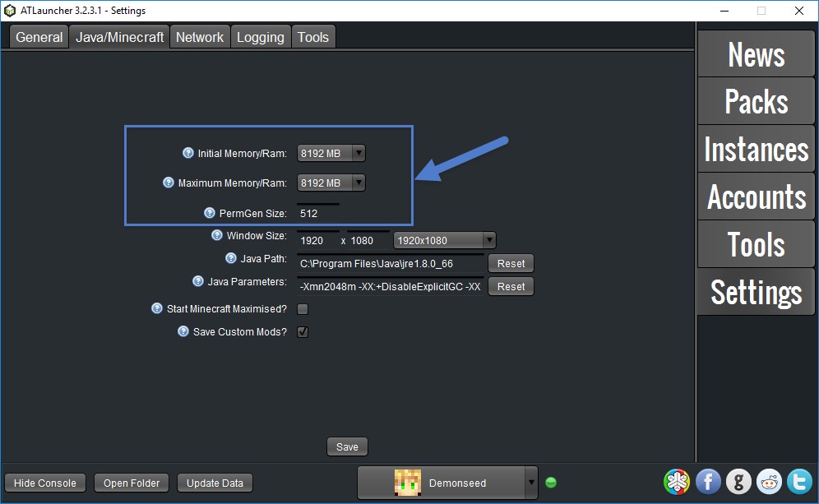
Task: Click the green status indicator dot
Action: [551, 483]
